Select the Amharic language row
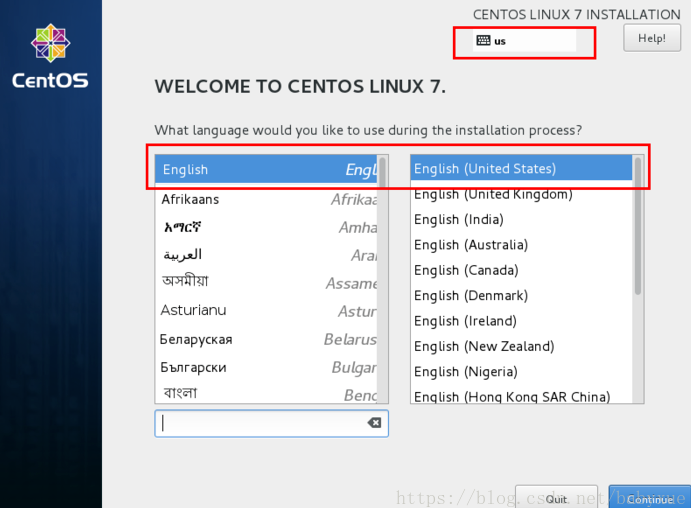Image resolution: width=691 pixels, height=508 pixels. click(x=266, y=227)
